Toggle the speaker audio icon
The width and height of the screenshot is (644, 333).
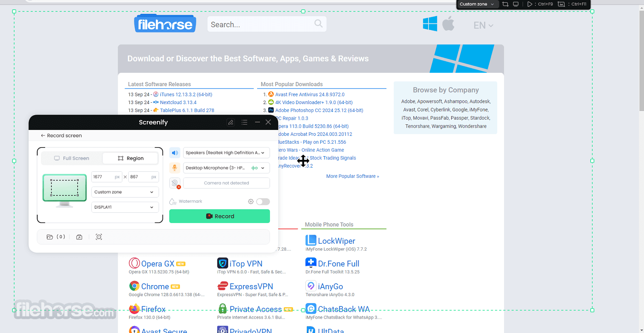tap(175, 153)
